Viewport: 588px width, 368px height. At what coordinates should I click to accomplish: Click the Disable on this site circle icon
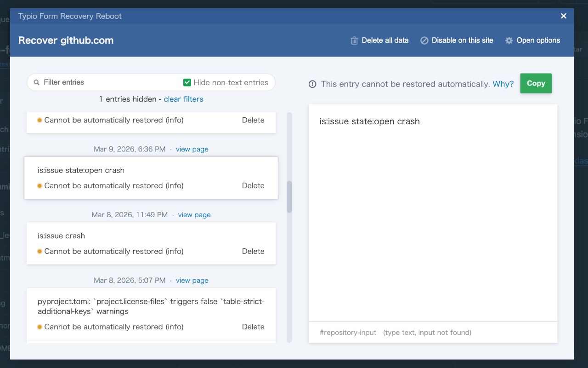coord(424,40)
